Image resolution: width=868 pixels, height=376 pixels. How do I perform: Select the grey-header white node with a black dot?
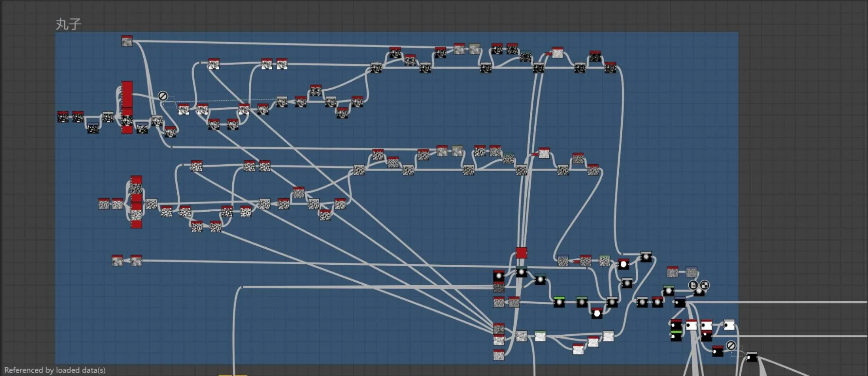[729, 325]
